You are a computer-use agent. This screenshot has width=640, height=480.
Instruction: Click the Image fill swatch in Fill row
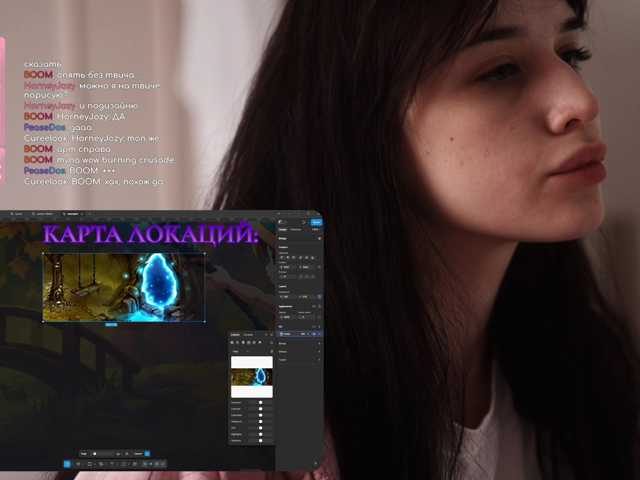click(281, 334)
